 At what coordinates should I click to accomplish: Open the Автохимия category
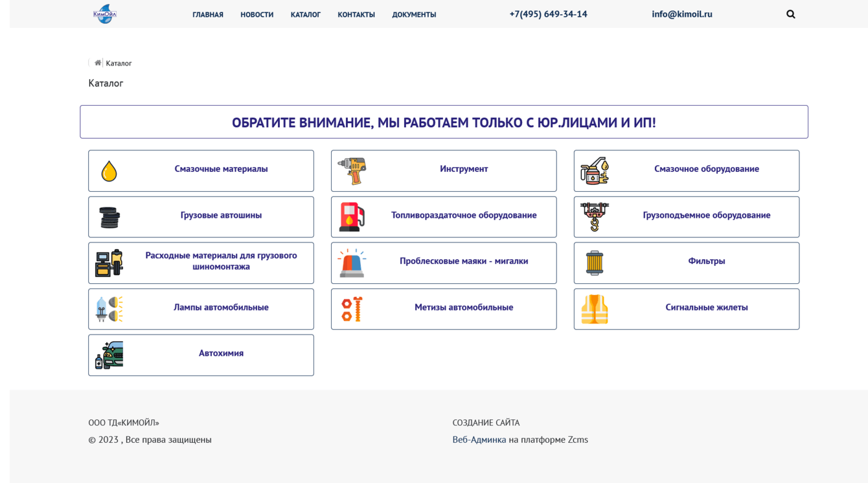click(x=201, y=355)
